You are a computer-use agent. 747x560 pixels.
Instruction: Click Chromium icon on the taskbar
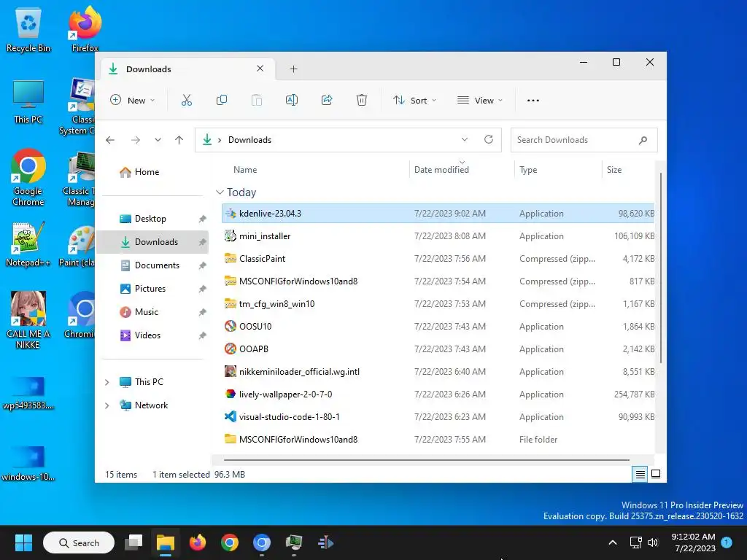262,542
